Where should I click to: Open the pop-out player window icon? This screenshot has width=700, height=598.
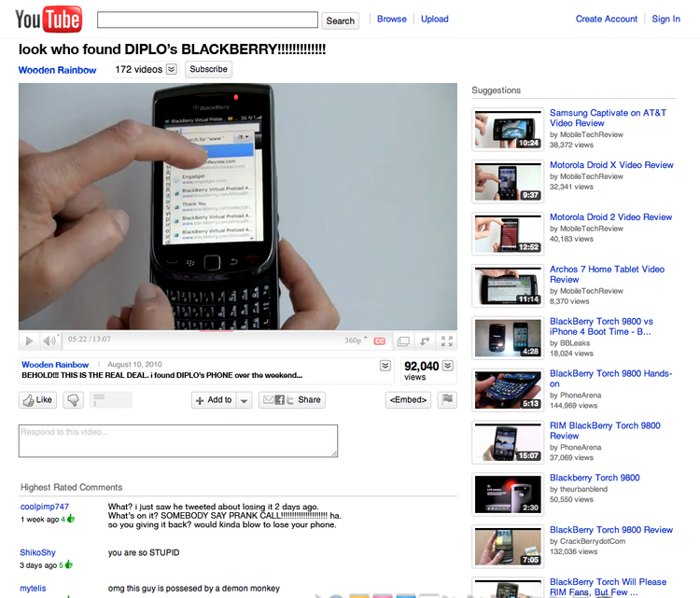tap(403, 341)
